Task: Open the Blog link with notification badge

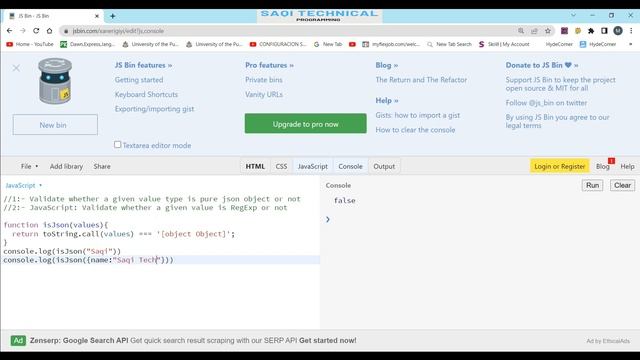Action: click(x=603, y=166)
